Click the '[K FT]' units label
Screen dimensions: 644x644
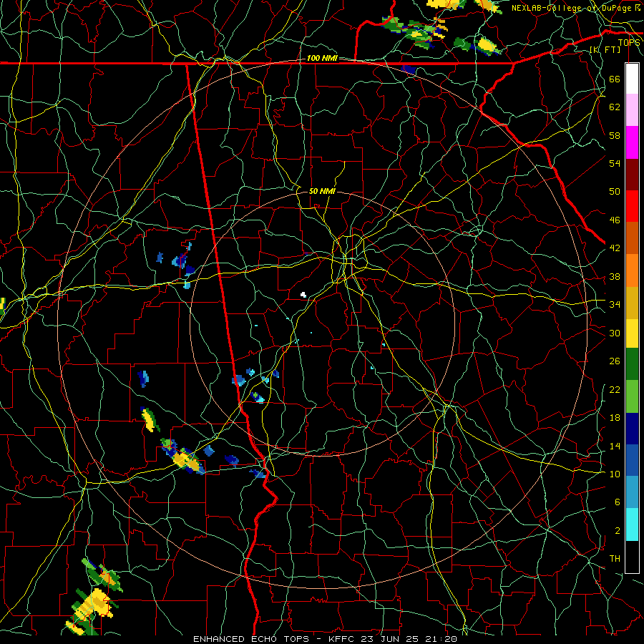click(605, 49)
